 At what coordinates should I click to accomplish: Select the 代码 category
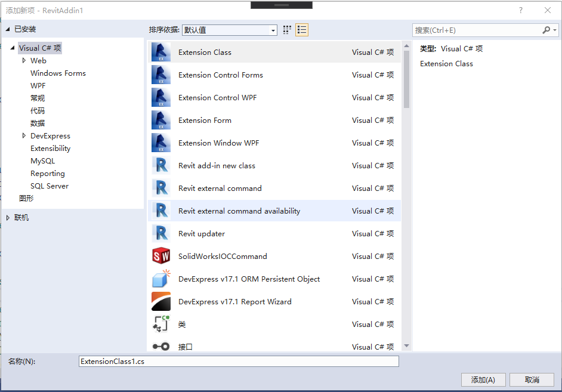click(38, 111)
